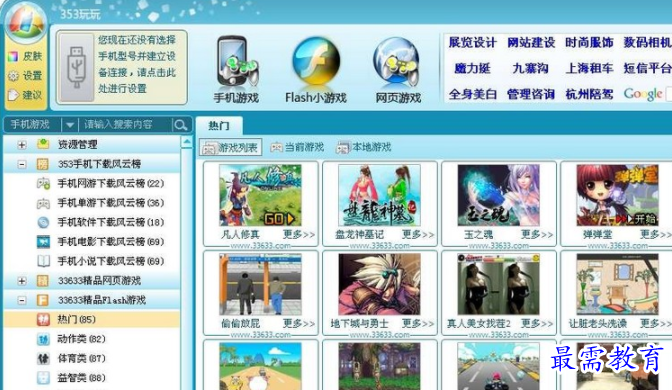Open the 魔力挺 link
The height and width of the screenshot is (390, 672).
[x=472, y=68]
